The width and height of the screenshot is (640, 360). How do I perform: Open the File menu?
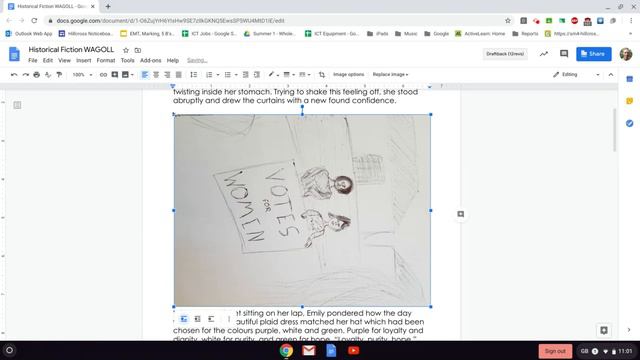click(33, 60)
